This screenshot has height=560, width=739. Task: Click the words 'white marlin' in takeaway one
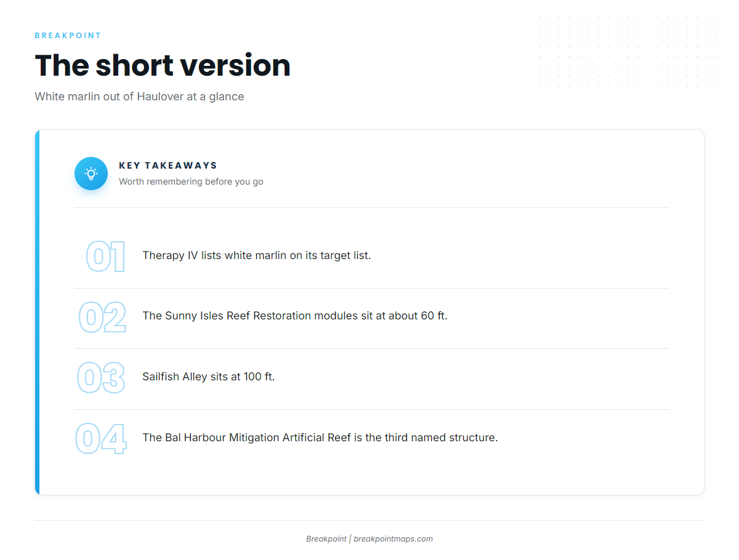256,255
